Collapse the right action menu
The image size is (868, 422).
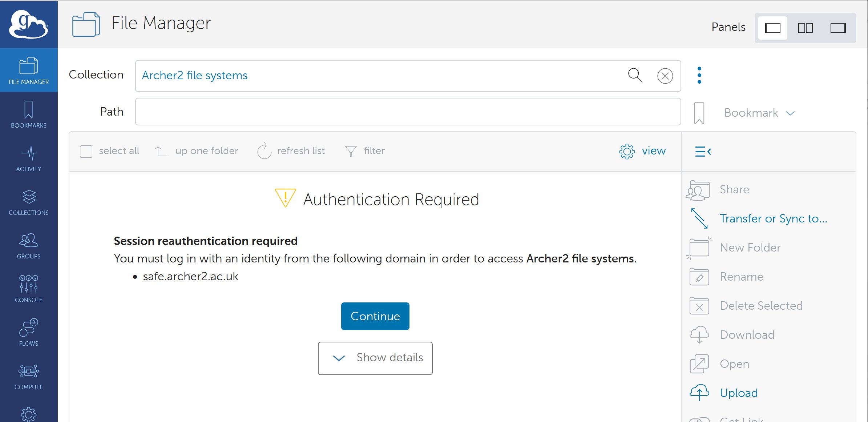tap(703, 151)
